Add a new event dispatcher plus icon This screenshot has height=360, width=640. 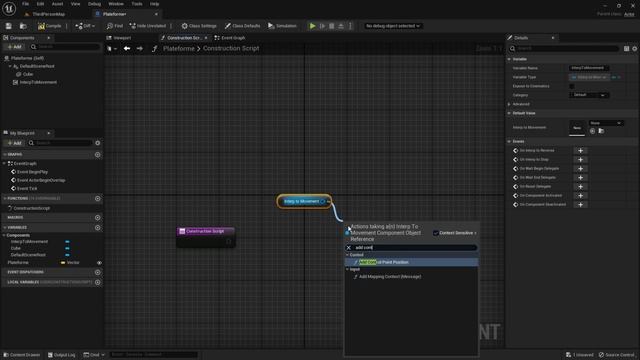click(x=98, y=272)
